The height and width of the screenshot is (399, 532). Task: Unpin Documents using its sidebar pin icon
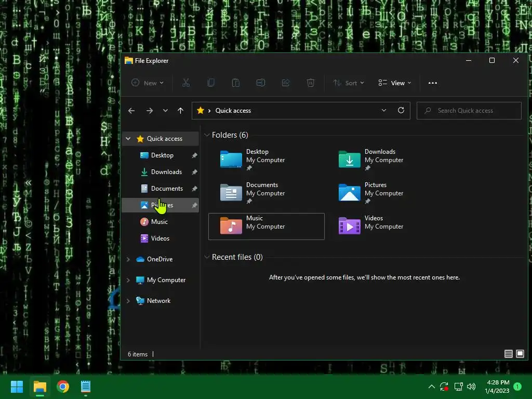194,189
